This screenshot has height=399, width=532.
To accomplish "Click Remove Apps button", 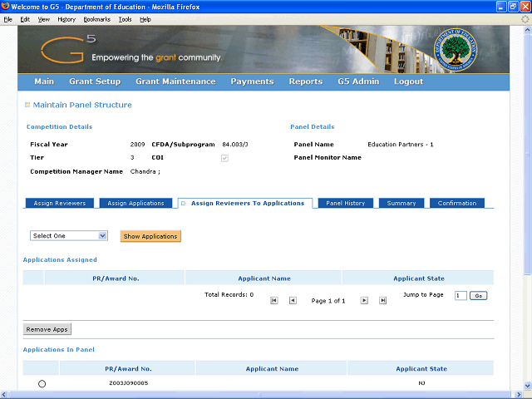I will (47, 329).
